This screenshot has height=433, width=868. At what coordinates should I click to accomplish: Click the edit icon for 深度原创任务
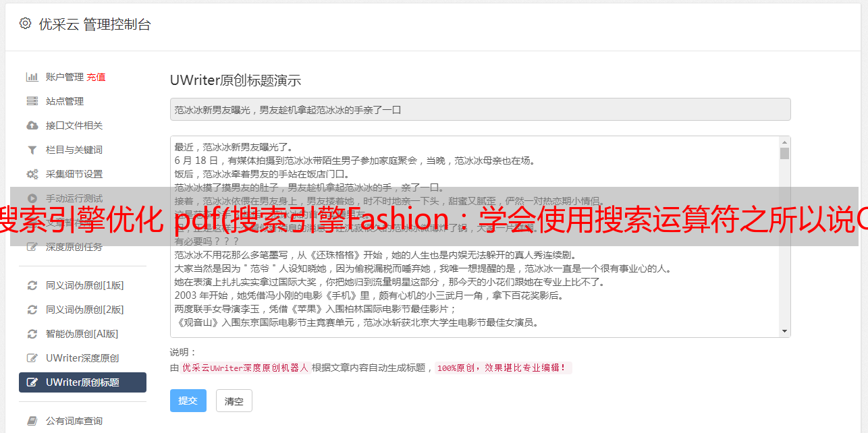coord(32,247)
